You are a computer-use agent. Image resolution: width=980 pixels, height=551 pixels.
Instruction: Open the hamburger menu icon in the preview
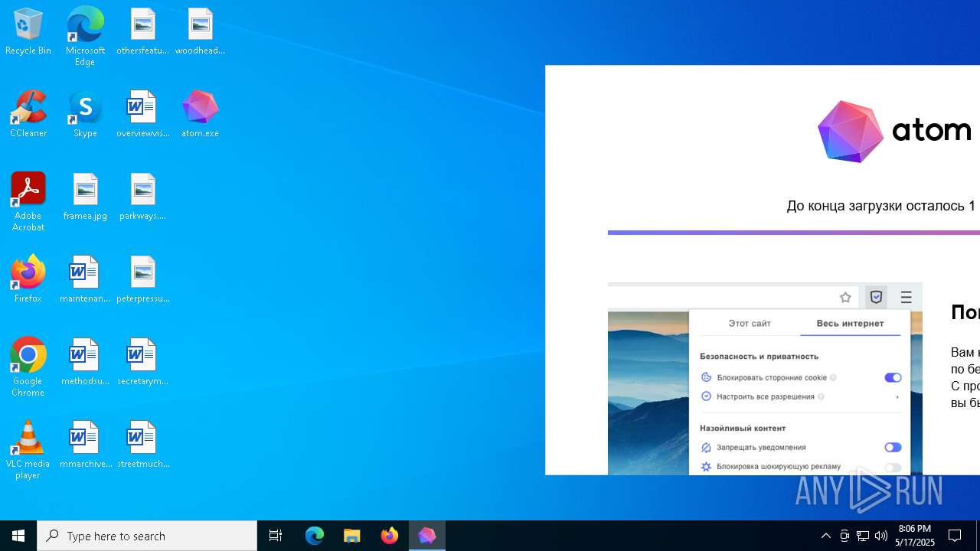[906, 297]
